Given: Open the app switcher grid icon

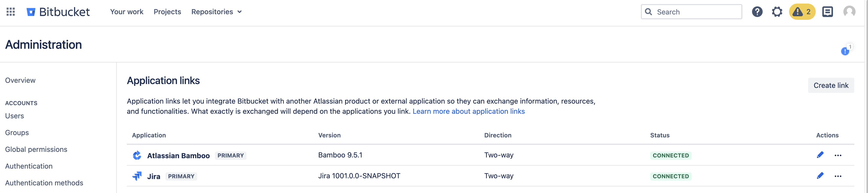Looking at the screenshot, I should click(10, 12).
